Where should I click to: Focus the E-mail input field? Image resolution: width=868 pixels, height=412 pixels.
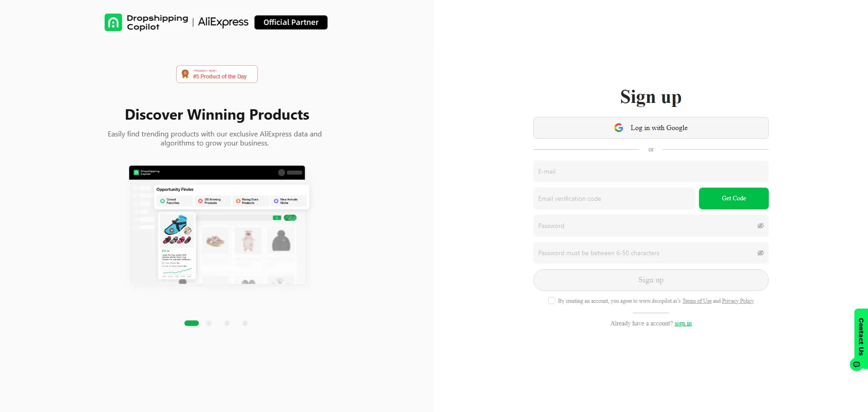tap(651, 171)
